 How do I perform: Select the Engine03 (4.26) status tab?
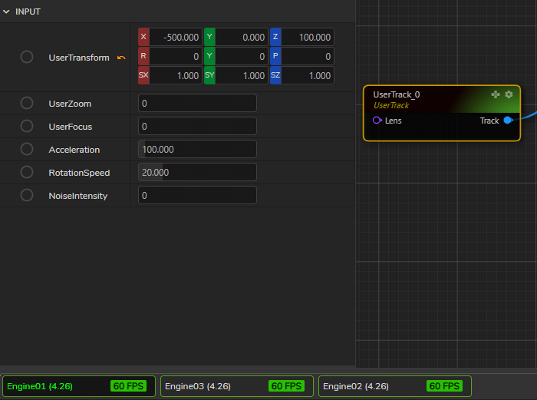[x=237, y=386]
